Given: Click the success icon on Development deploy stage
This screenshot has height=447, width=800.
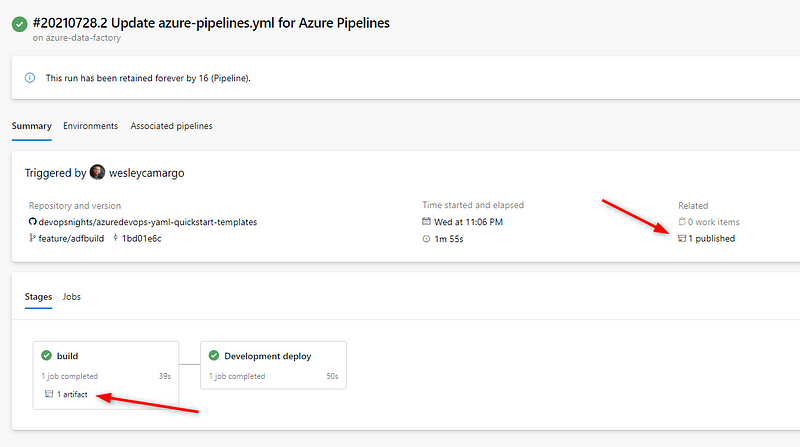Looking at the screenshot, I should pos(213,356).
